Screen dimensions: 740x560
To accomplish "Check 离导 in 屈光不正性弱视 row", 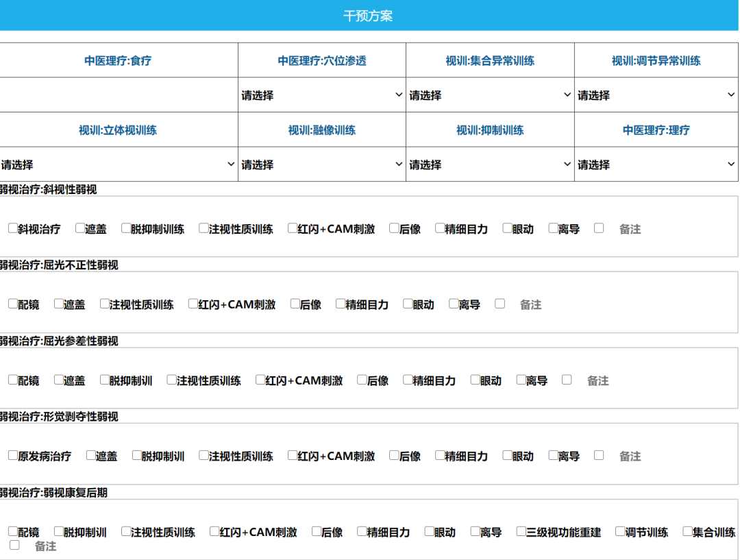I will [x=454, y=304].
